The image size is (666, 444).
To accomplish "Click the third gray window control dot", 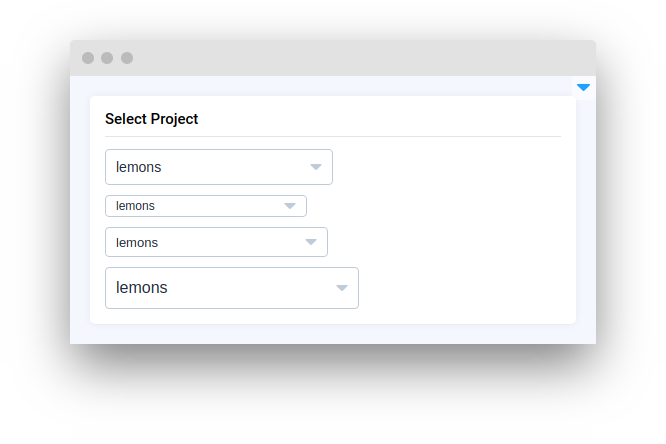I will click(x=127, y=58).
